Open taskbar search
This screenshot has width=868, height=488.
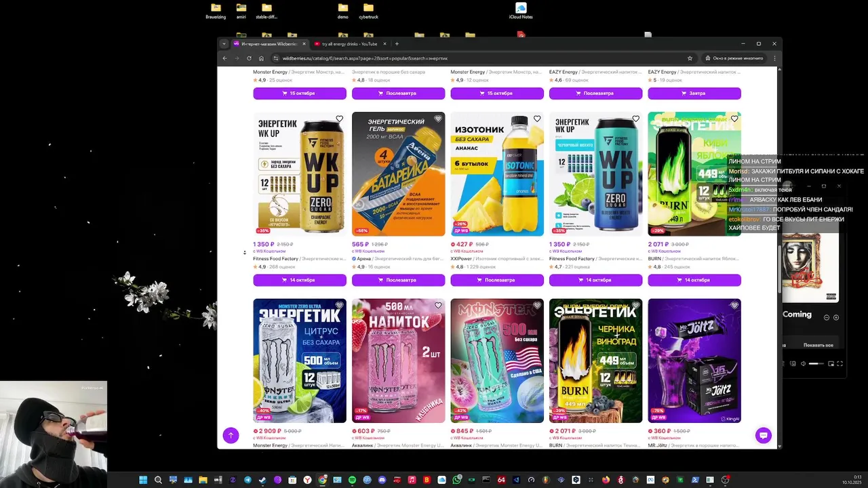(x=158, y=480)
